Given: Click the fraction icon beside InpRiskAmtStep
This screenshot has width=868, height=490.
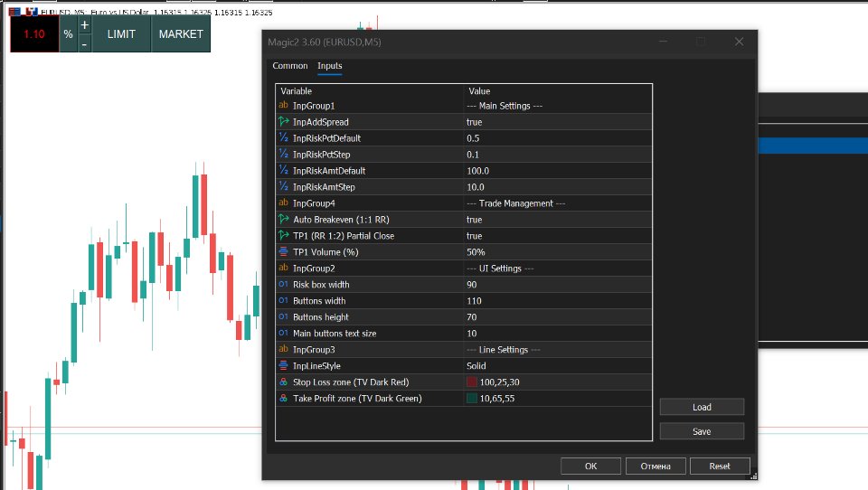Looking at the screenshot, I should click(x=283, y=186).
